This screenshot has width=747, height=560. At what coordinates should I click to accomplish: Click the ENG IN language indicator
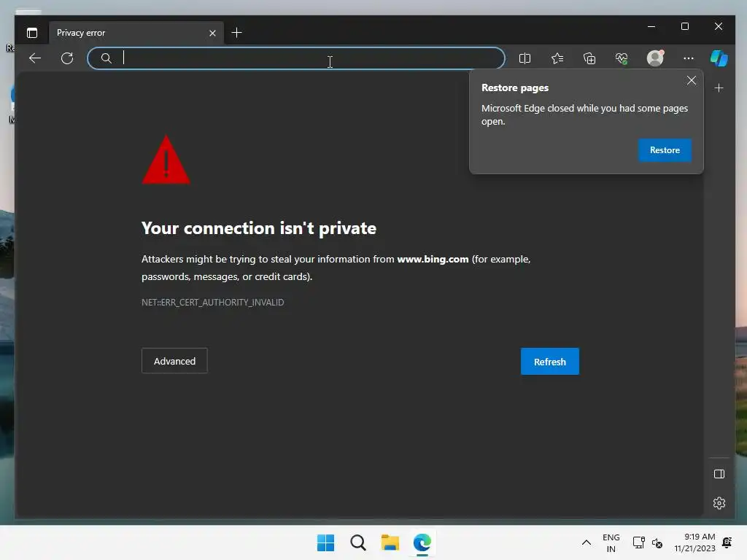(x=611, y=542)
